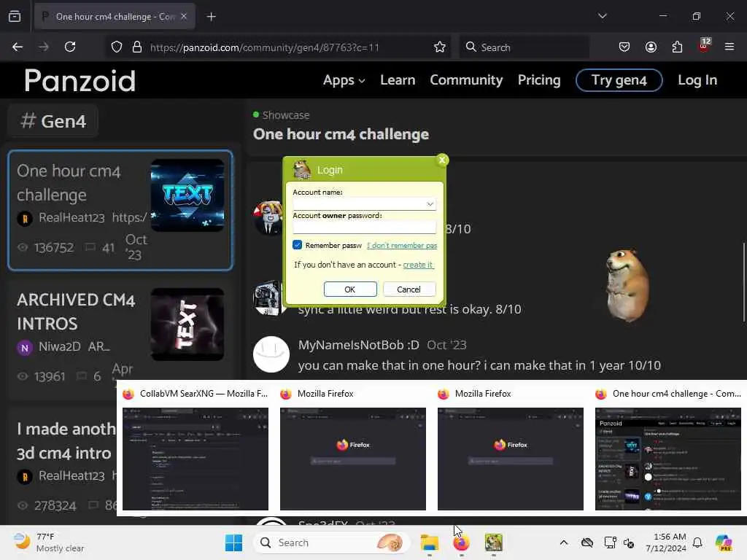
Task: Switch to One hour cm4 challenge tab
Action: point(115,16)
